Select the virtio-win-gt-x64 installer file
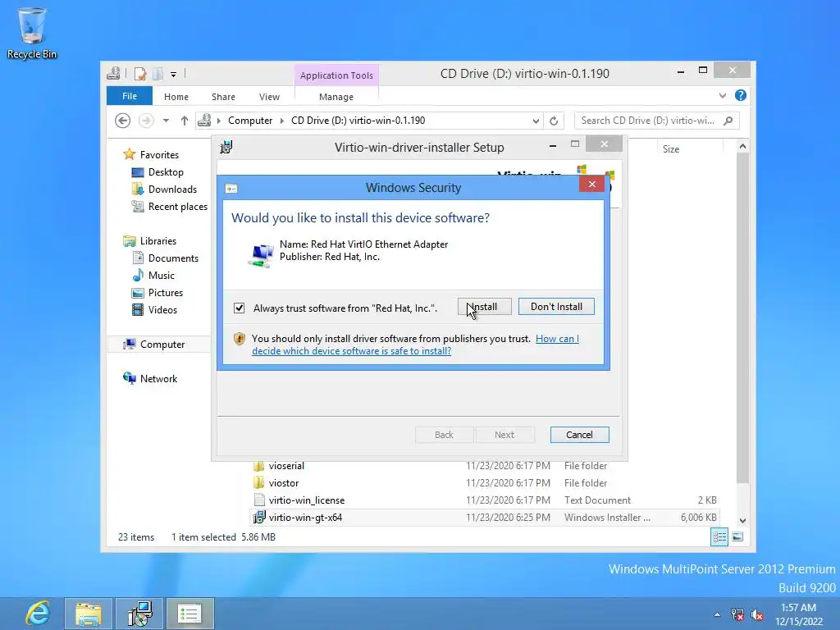Screen dimensions: 840x630 click(305, 518)
